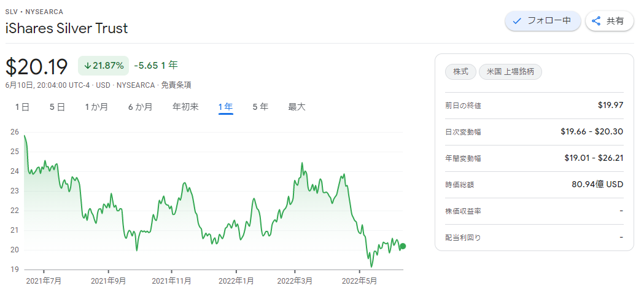Click the share icon in 共有 button

(596, 20)
